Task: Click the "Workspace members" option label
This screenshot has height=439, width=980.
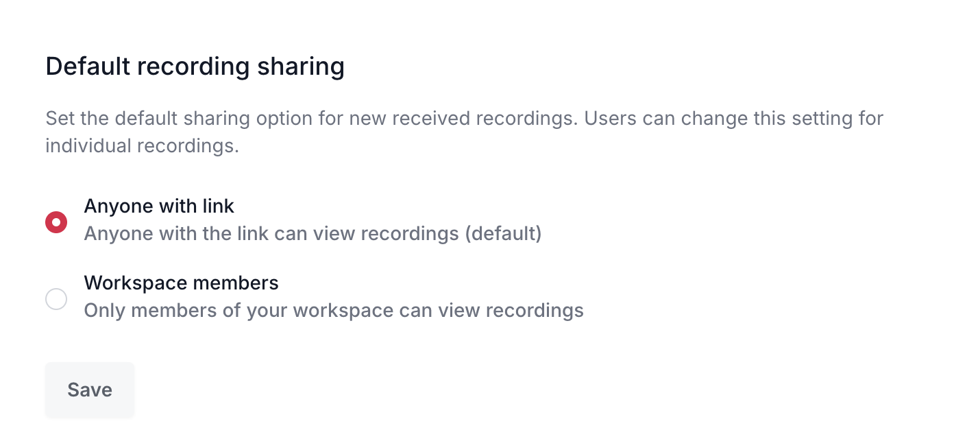Action: click(x=181, y=283)
